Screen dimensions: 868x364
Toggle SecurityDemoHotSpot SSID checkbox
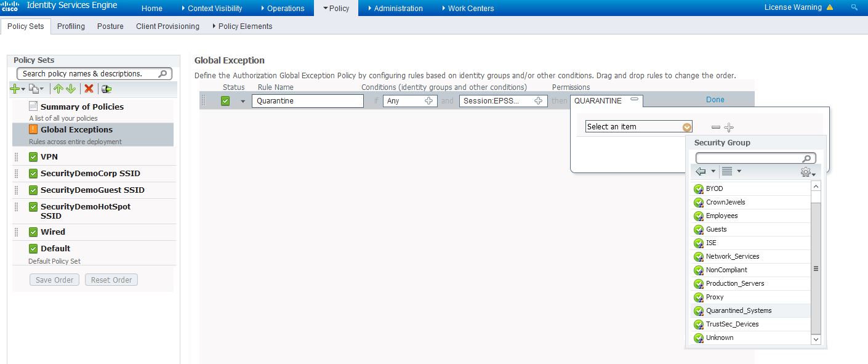tap(33, 207)
